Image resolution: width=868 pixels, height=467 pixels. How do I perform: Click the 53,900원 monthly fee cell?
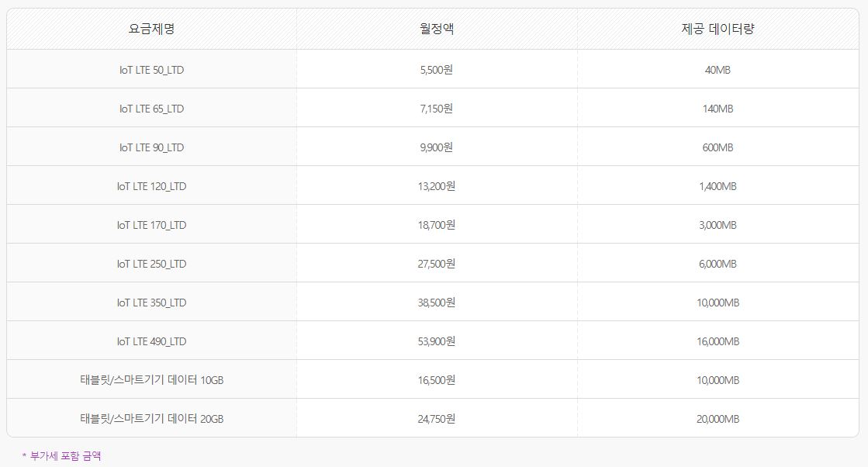[436, 341]
